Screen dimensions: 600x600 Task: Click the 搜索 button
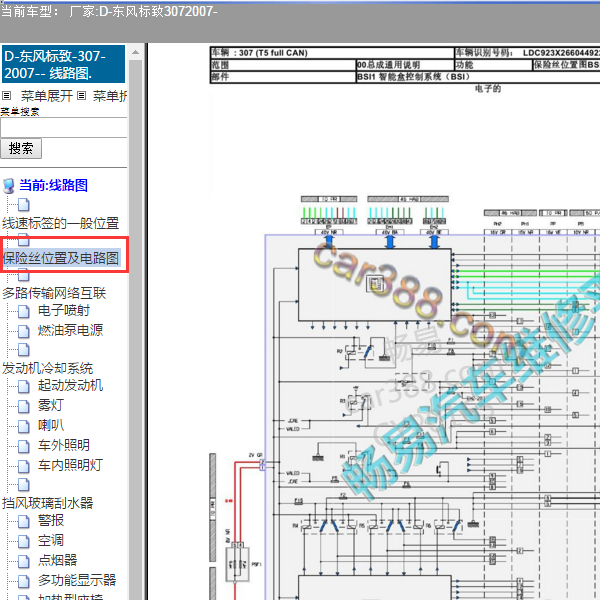(x=21, y=148)
